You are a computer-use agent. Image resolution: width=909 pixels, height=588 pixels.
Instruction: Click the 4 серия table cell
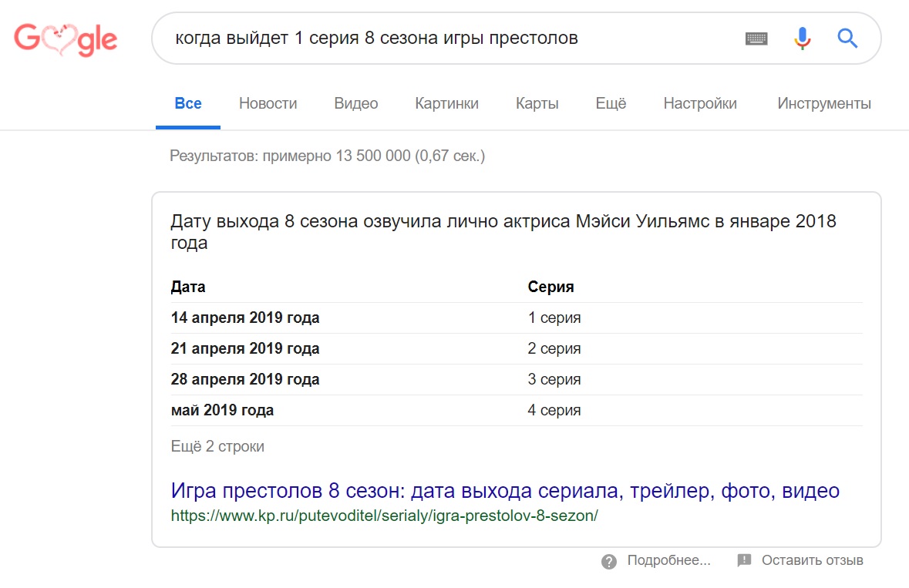pyautogui.click(x=554, y=410)
